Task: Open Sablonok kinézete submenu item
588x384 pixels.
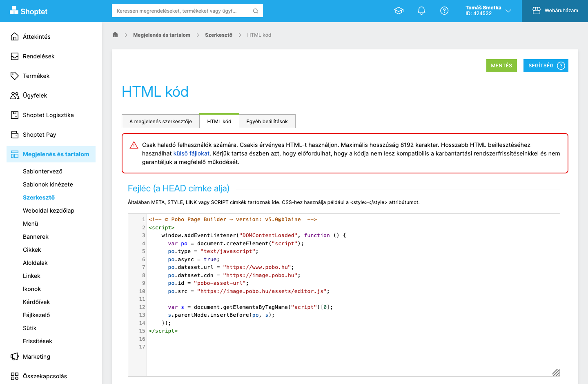Action: point(48,184)
